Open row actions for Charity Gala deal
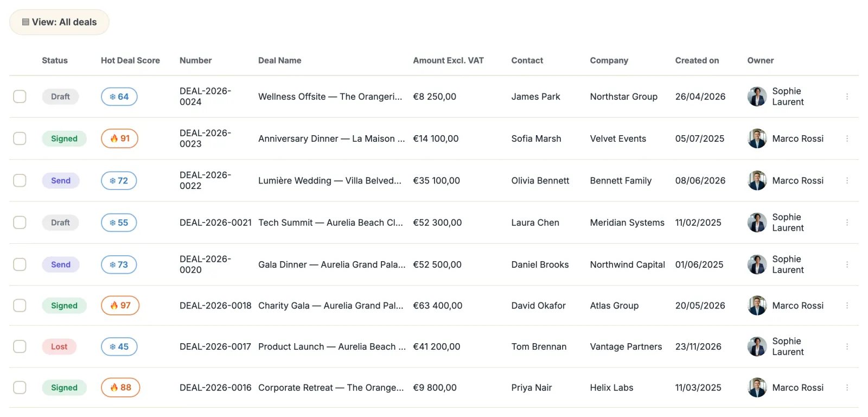 pyautogui.click(x=847, y=306)
